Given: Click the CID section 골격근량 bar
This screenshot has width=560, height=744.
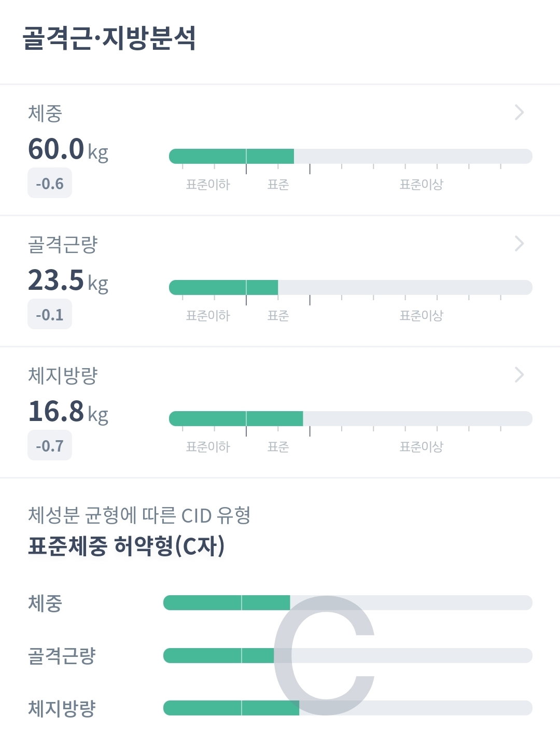Looking at the screenshot, I should click(347, 655).
